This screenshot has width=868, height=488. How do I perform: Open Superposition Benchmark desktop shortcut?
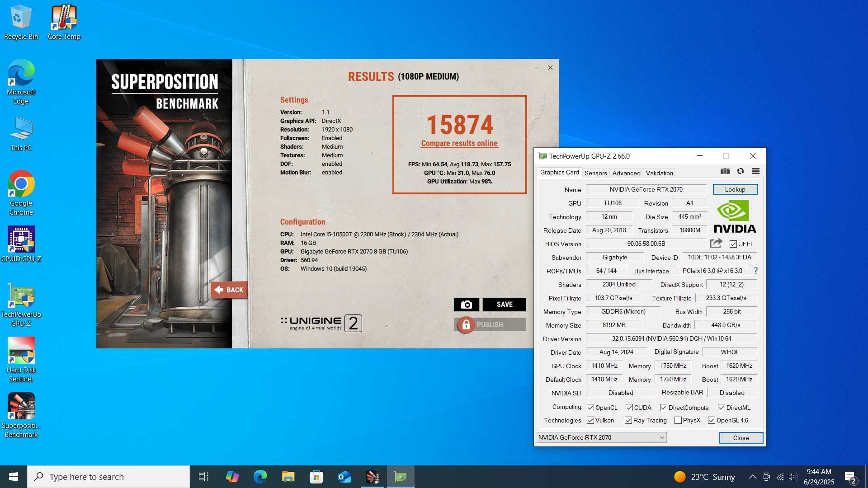[21, 416]
